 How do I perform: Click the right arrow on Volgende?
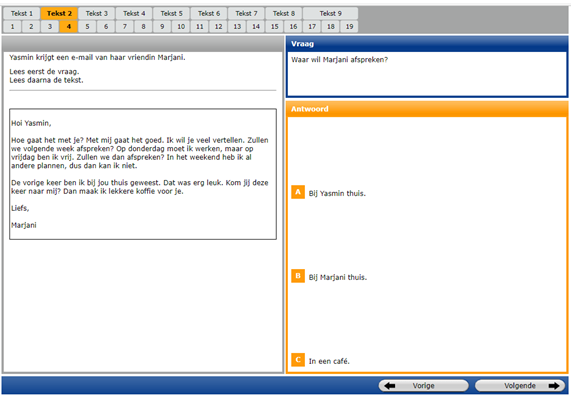554,386
